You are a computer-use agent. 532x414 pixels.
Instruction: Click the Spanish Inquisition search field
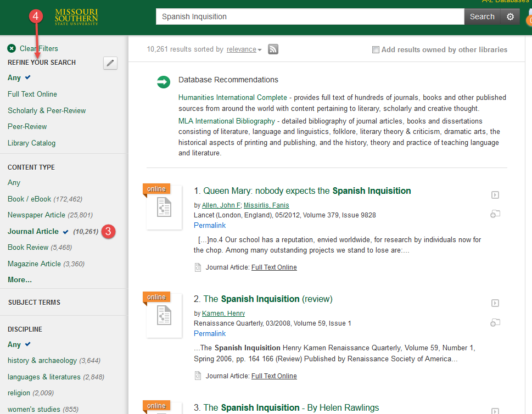tap(310, 16)
